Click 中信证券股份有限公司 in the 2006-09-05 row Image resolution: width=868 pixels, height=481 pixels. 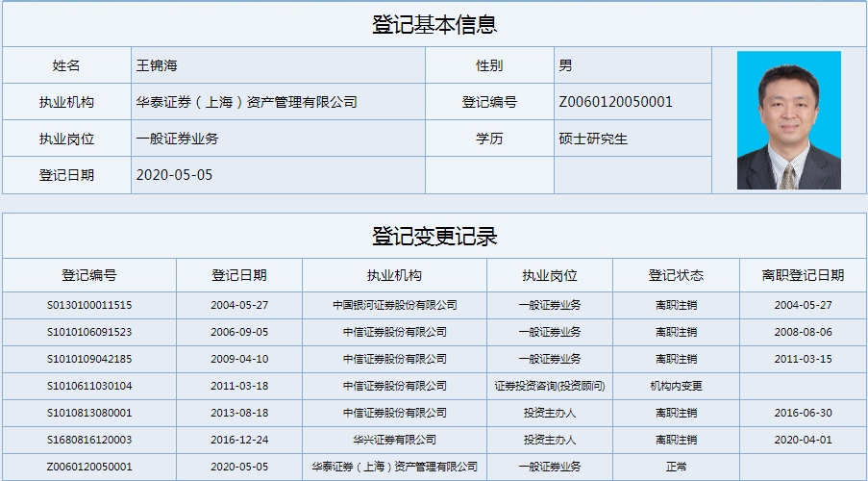tap(395, 332)
